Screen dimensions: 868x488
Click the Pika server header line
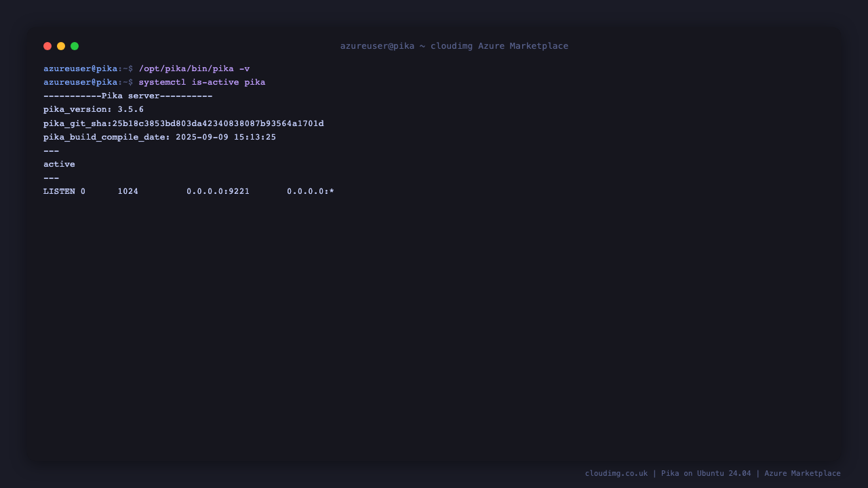(128, 96)
